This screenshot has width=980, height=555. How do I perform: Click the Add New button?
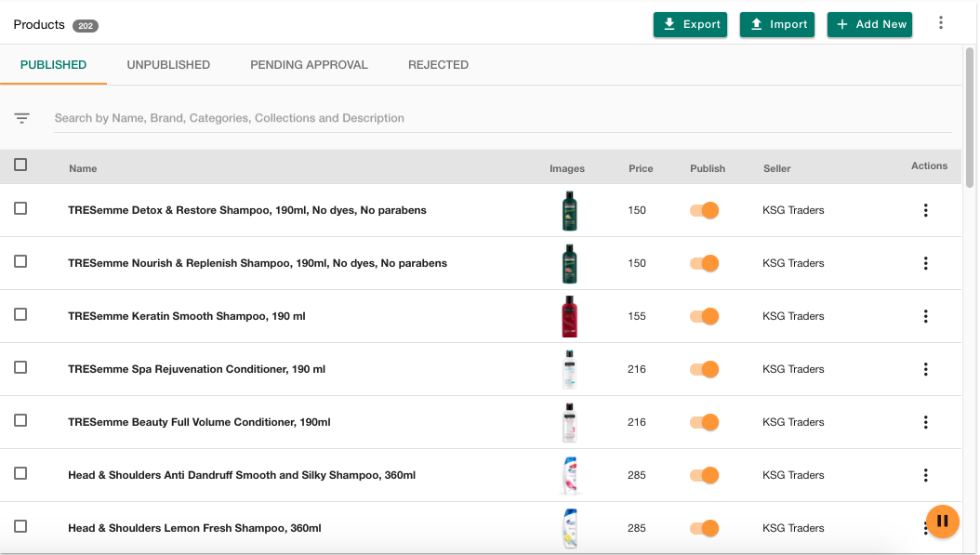(x=869, y=24)
